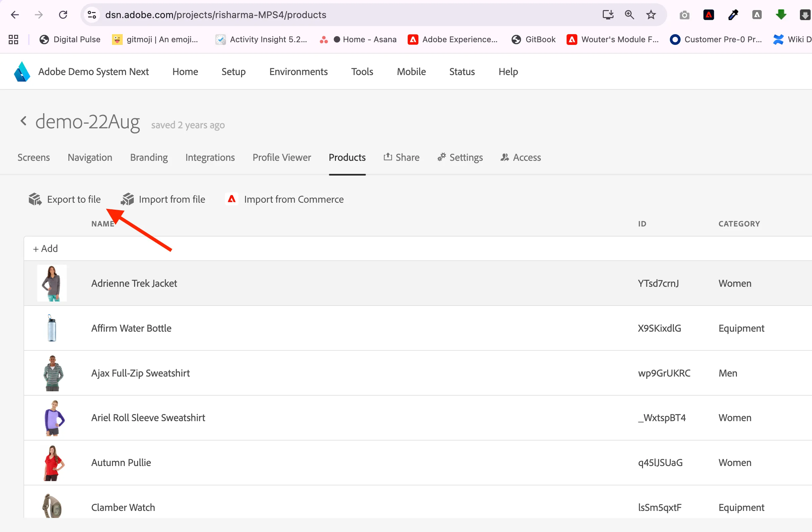The height and width of the screenshot is (532, 812).
Task: Open the gitmoji bookmark
Action: [x=155, y=40]
